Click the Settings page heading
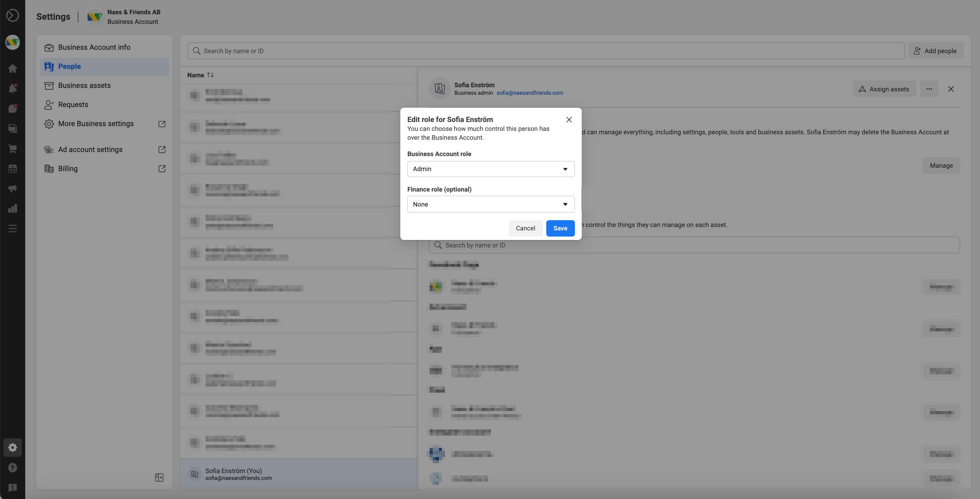 53,16
